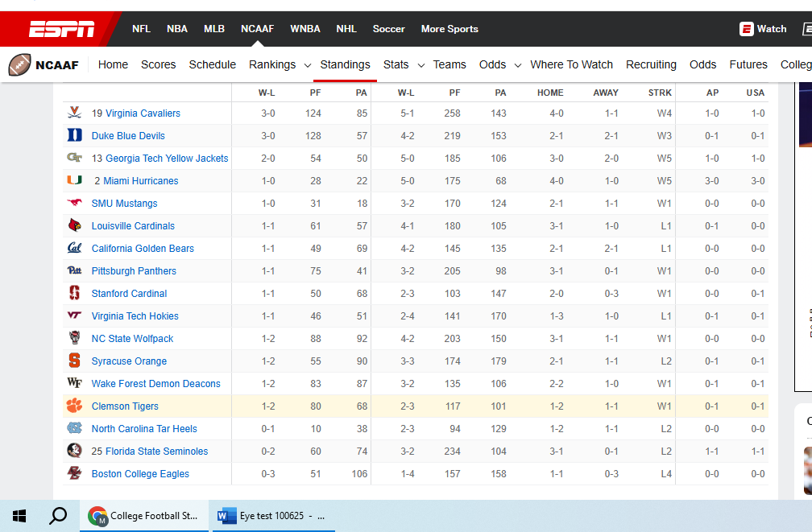This screenshot has height=532, width=812.
Task: Switch to the NBA section
Action: point(176,28)
